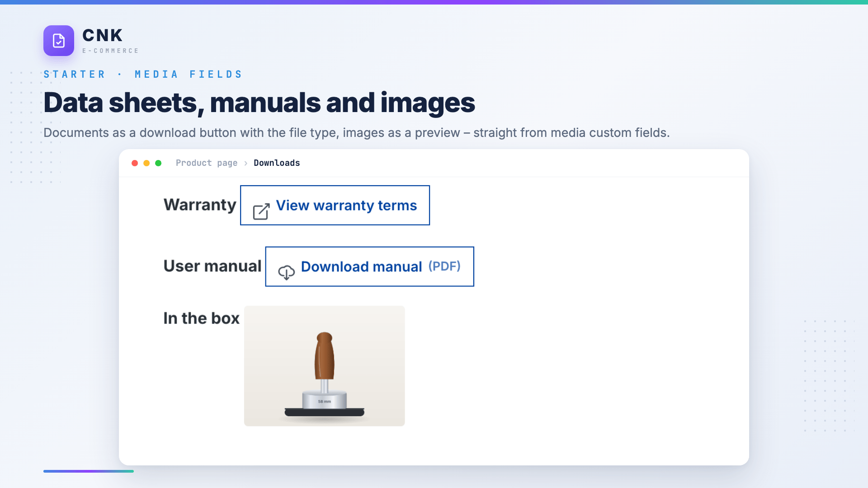The height and width of the screenshot is (488, 868).
Task: Open the In the box tamper image preview
Action: pyautogui.click(x=325, y=366)
